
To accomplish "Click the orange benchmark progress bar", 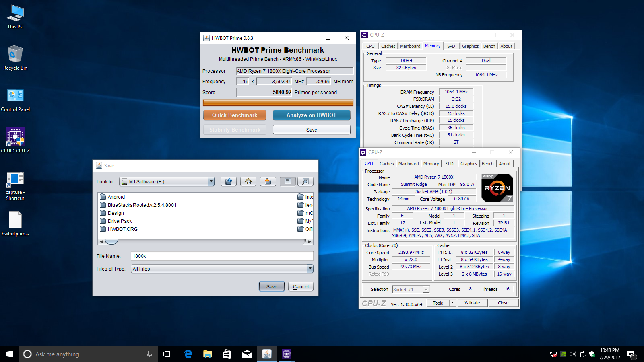I will (x=278, y=103).
